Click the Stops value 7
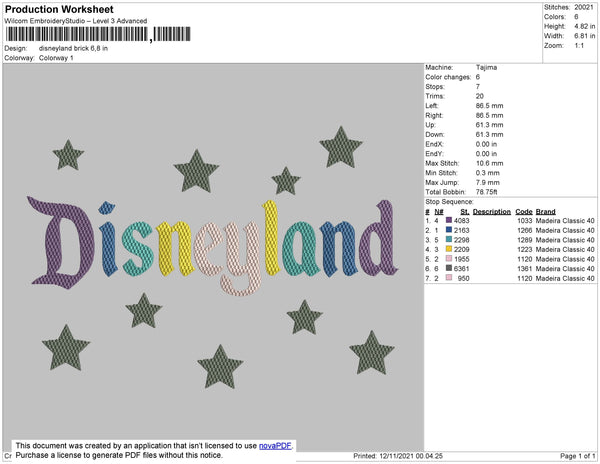Image resolution: width=600 pixels, height=464 pixels. tap(478, 86)
